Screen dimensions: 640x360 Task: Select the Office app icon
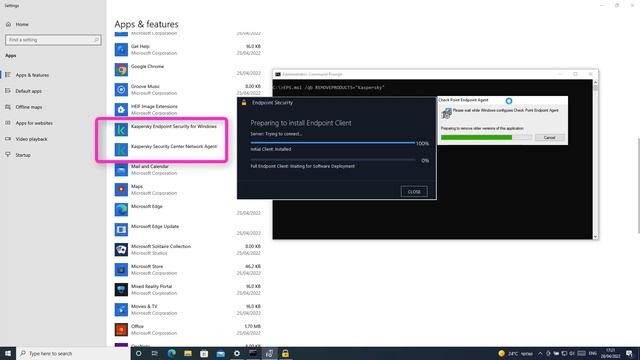pos(121,329)
